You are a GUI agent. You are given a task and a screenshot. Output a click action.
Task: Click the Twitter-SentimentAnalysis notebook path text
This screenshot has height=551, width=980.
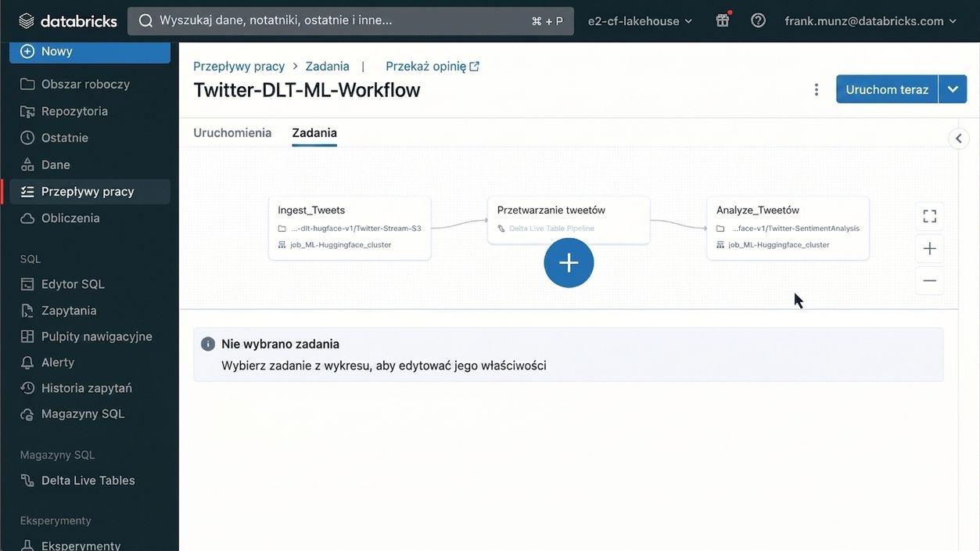795,229
